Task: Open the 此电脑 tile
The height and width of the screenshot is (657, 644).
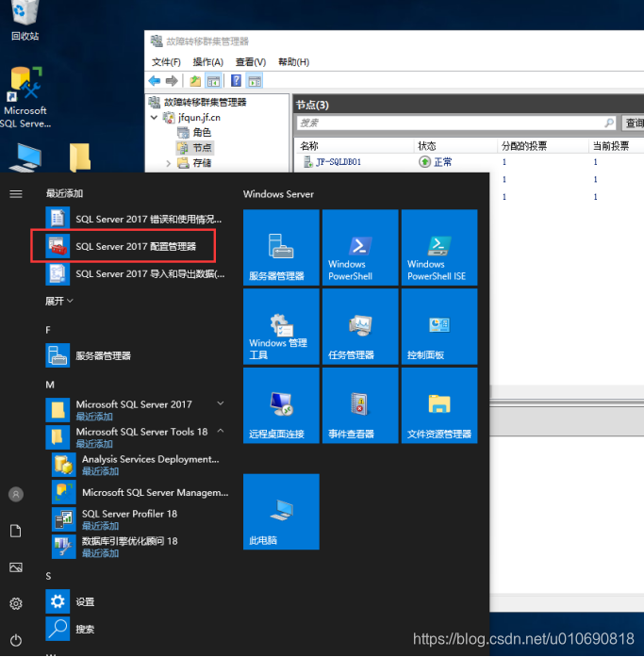Action: pos(281,512)
